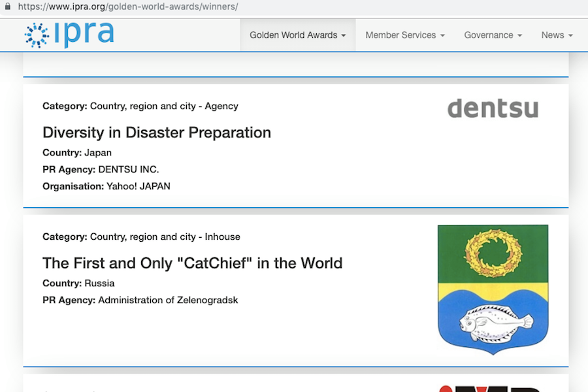Expand the Governance dropdown menu
588x392 pixels.
point(493,35)
